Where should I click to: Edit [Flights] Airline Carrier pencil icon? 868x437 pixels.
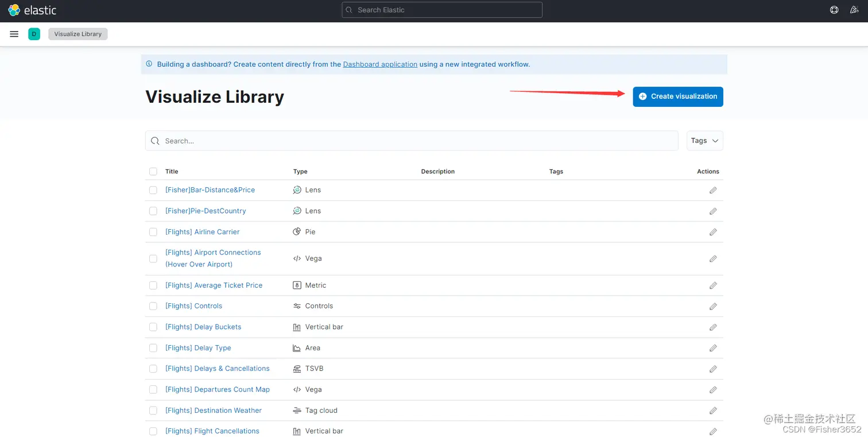coord(713,232)
